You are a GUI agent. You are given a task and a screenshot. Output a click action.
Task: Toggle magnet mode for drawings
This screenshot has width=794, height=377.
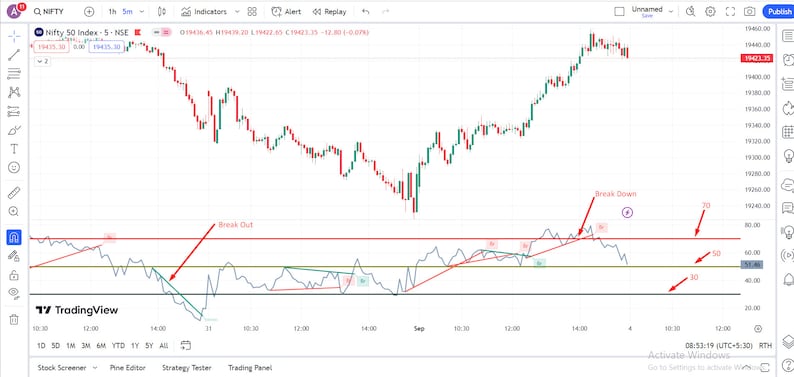14,237
